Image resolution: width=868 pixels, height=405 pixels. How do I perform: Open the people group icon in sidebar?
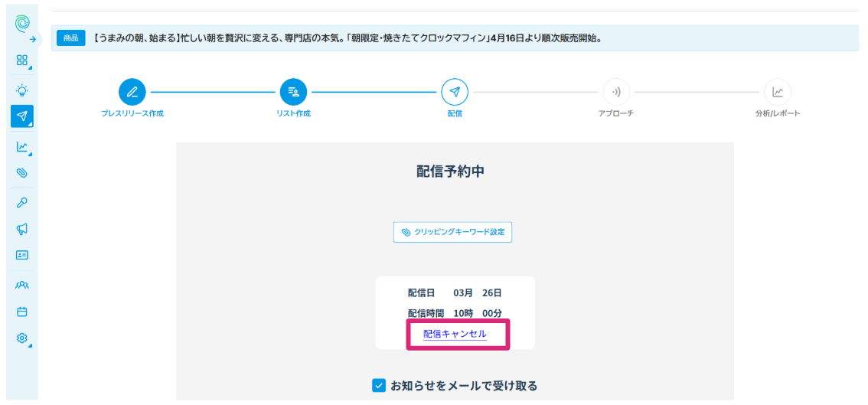(22, 285)
